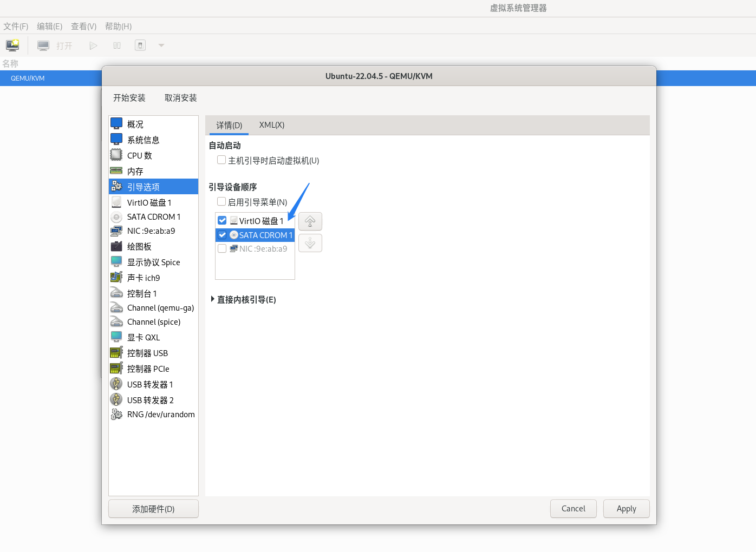Select Channel (spice) icon
756x552 pixels.
coord(116,322)
